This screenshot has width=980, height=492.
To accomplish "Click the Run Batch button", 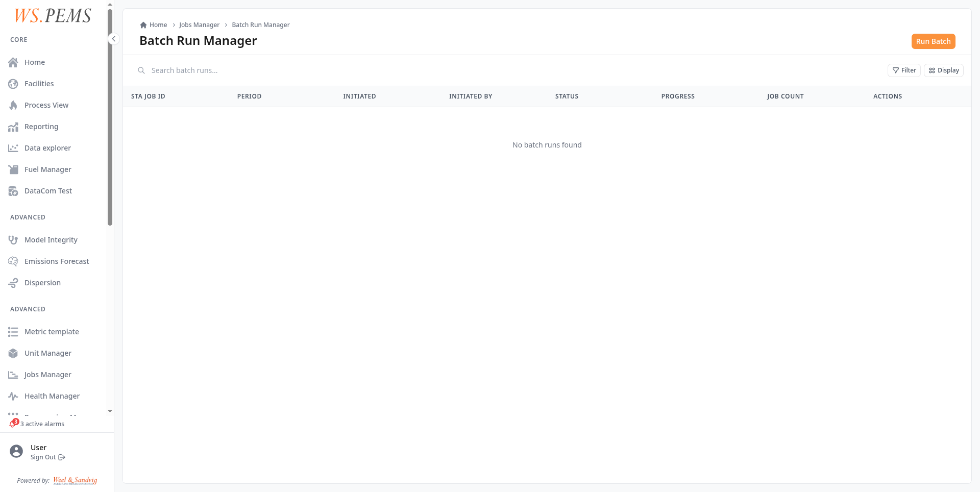I will tap(933, 41).
